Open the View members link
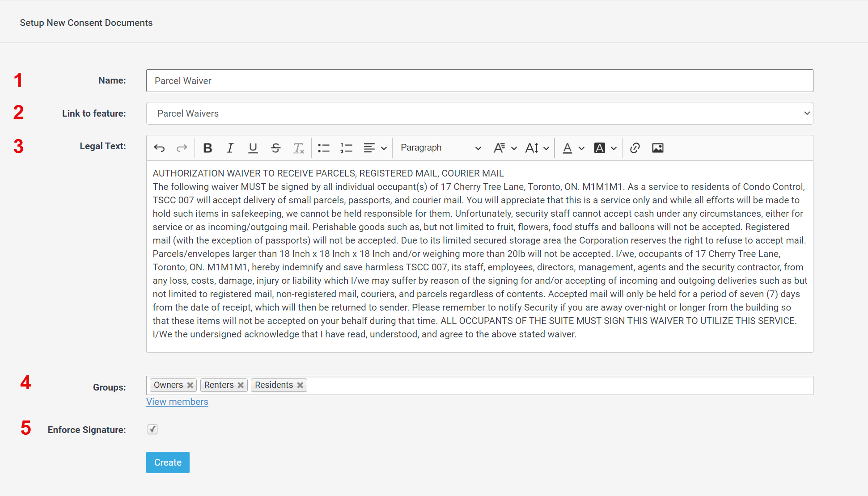Screen dimensions: 868x496 pos(177,402)
